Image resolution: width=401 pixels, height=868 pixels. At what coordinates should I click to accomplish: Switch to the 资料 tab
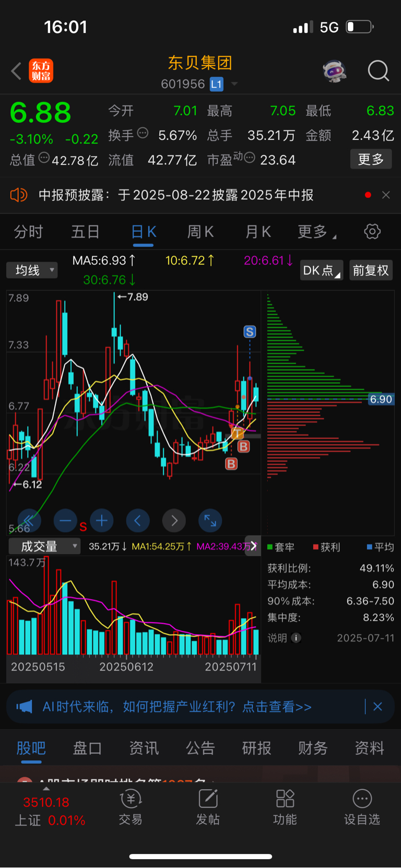coord(370,748)
